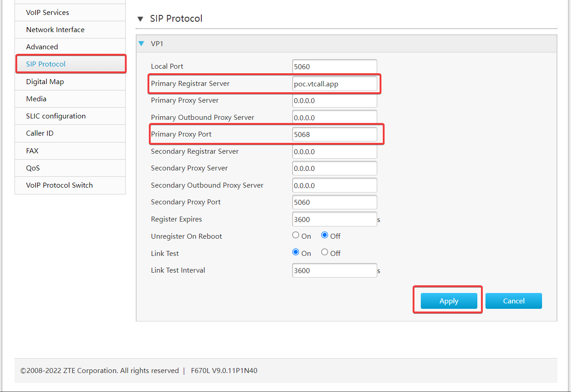This screenshot has width=571, height=392.
Task: Select SIP Protocol in sidebar
Action: [x=46, y=64]
